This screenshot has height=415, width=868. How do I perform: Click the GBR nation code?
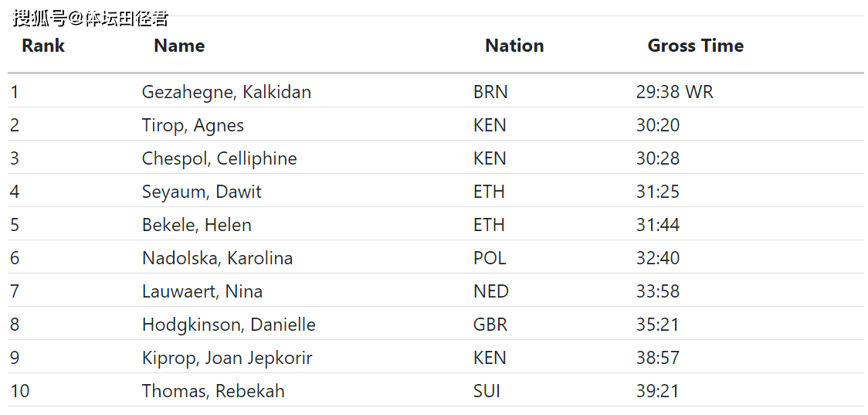pyautogui.click(x=490, y=325)
